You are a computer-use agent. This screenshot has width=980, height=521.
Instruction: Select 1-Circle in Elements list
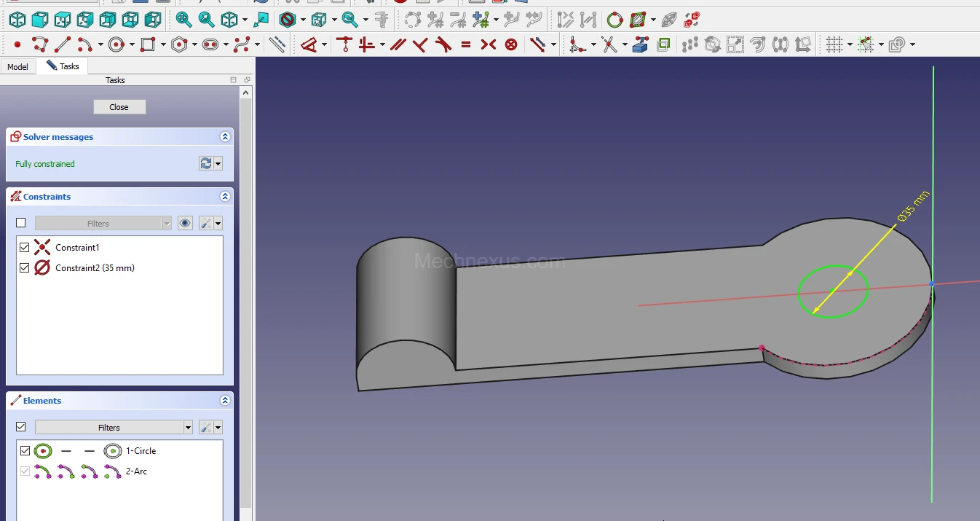coord(141,451)
